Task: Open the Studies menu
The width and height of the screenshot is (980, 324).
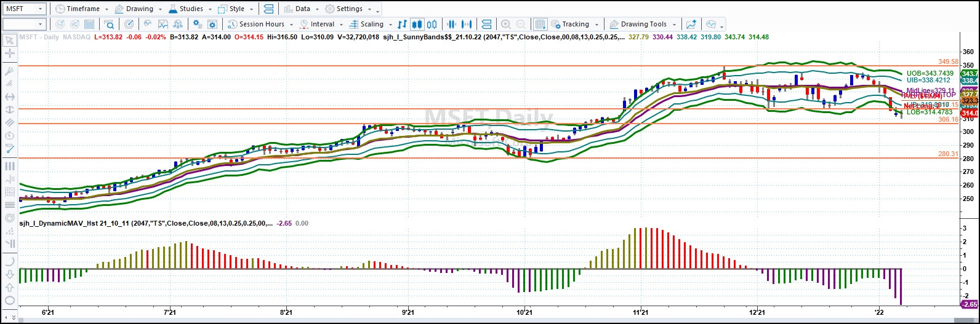Action: coord(190,9)
